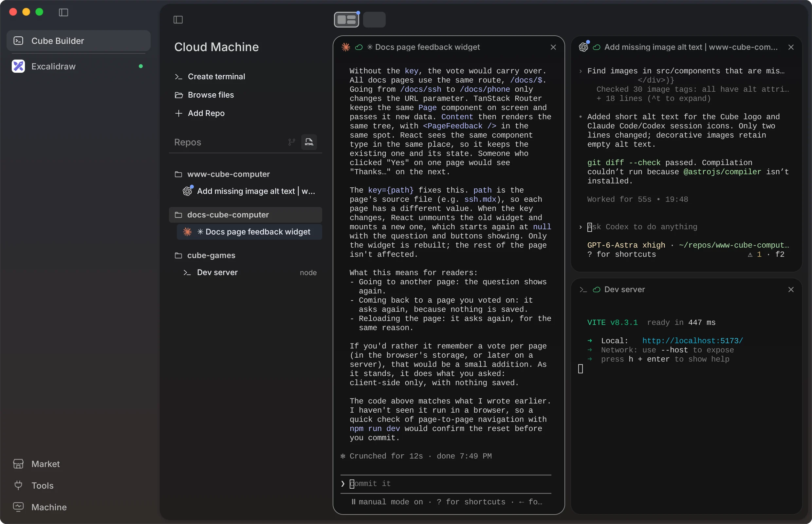812x524 pixels.
Task: Click the cloud icon in the Dev server header
Action: [596, 290]
